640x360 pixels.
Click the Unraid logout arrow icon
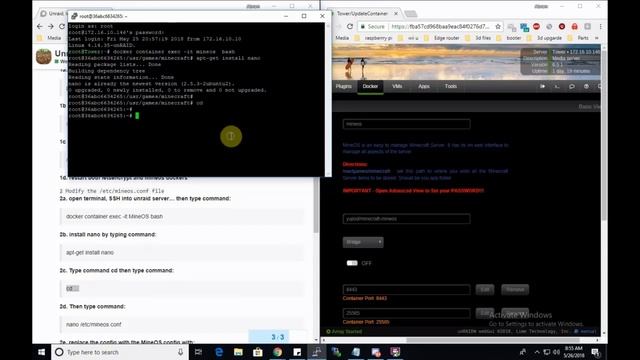(x=542, y=87)
